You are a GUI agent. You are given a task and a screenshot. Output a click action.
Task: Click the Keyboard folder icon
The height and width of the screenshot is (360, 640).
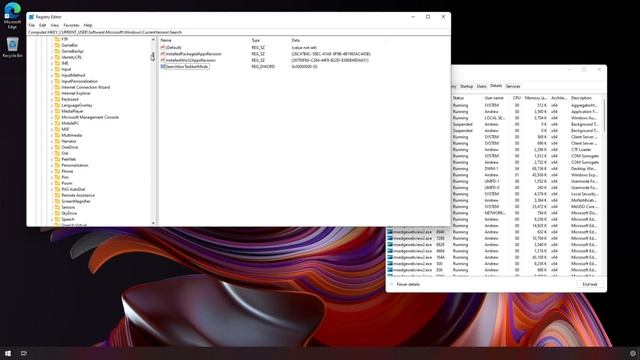pos(57,99)
